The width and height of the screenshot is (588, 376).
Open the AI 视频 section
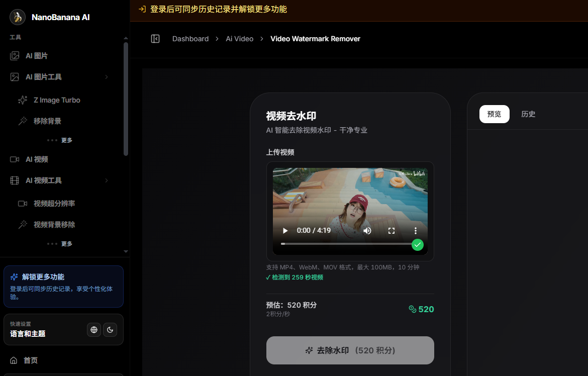pyautogui.click(x=36, y=159)
